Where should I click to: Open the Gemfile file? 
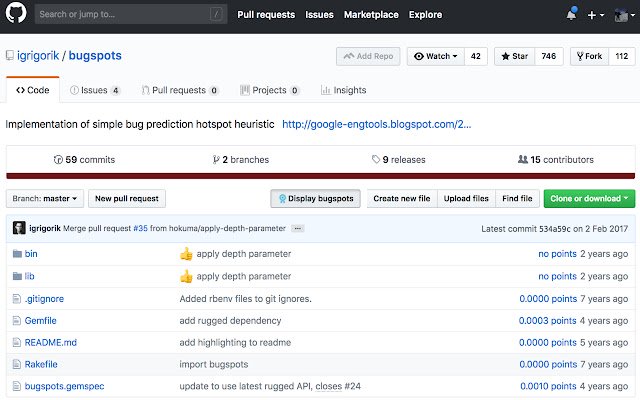(x=40, y=320)
